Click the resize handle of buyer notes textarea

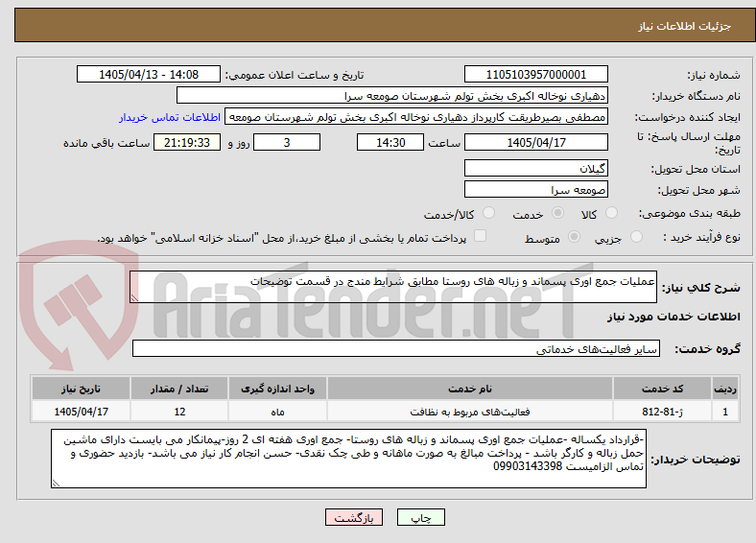click(56, 484)
